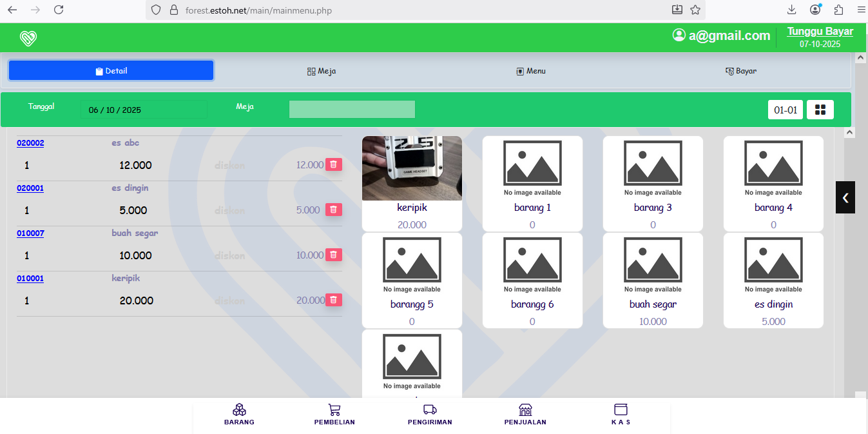Open the PENJUALAN store module
Viewport: 868px width, 434px height.
pyautogui.click(x=525, y=414)
